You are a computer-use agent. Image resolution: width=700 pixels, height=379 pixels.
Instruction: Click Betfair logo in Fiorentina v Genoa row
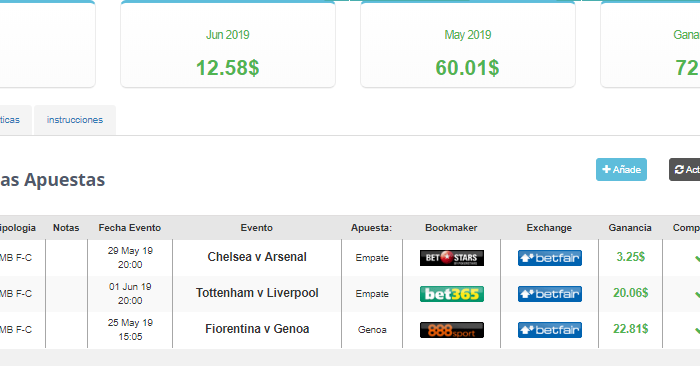point(550,330)
